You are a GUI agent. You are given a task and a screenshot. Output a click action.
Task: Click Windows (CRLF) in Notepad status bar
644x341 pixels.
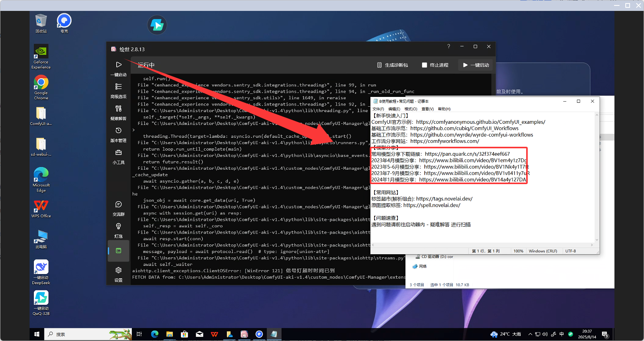(543, 251)
